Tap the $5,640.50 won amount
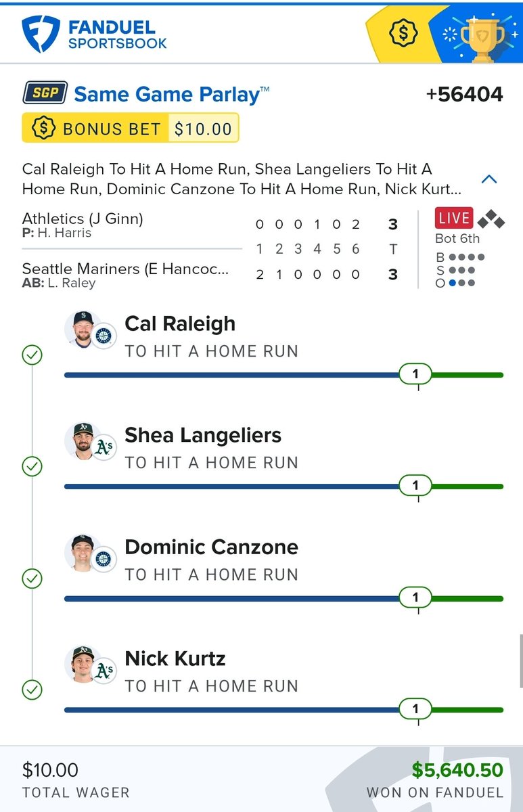Screen dimensions: 523x812 click(x=457, y=770)
